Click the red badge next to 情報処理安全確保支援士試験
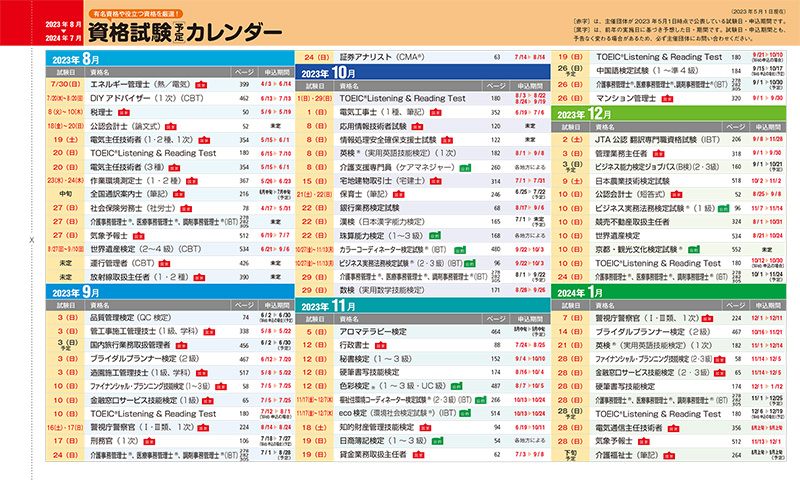Screen dimensions: 800x480 (447, 140)
